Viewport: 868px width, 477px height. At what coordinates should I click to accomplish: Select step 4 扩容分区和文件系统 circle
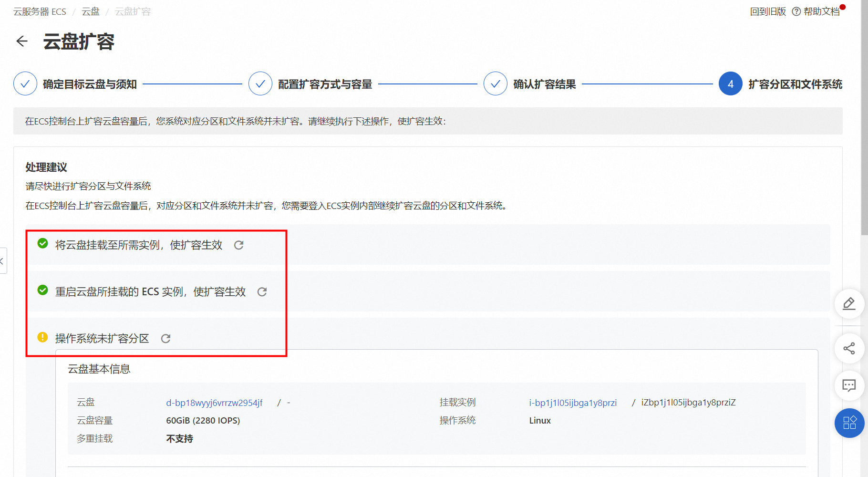730,84
